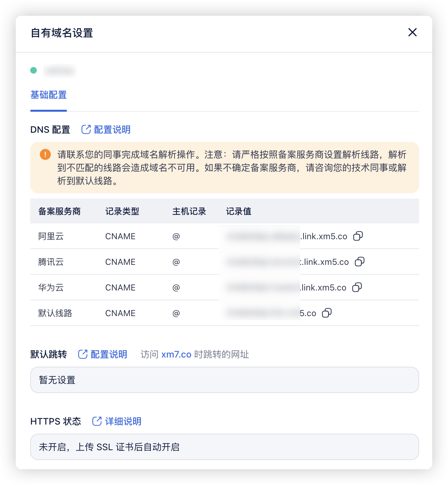Image resolution: width=448 pixels, height=485 pixels.
Task: Click the SSL 证书 status field
Action: point(225,447)
